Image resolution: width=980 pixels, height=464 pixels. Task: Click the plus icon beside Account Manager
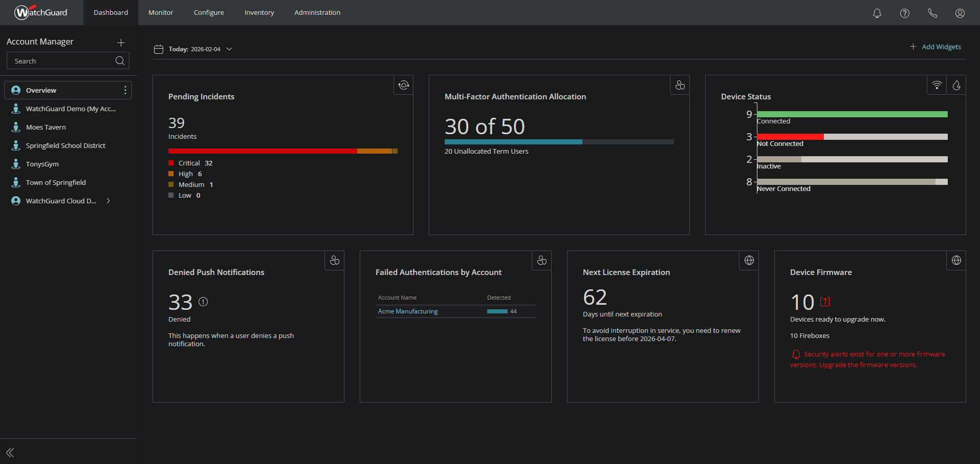coord(121,43)
